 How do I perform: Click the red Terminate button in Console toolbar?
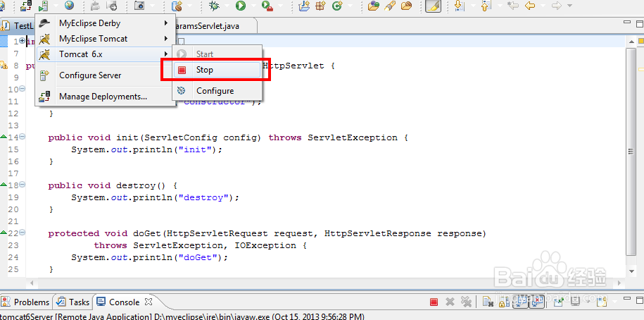click(x=434, y=302)
